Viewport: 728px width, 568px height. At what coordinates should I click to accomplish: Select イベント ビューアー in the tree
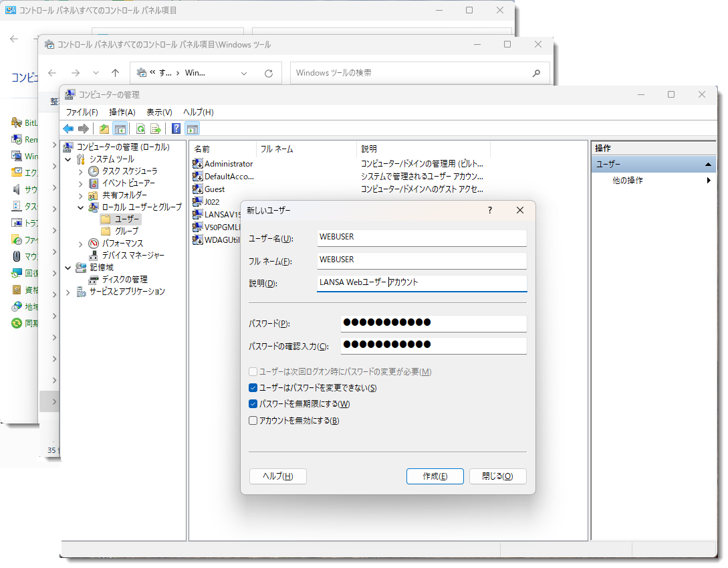(x=128, y=183)
